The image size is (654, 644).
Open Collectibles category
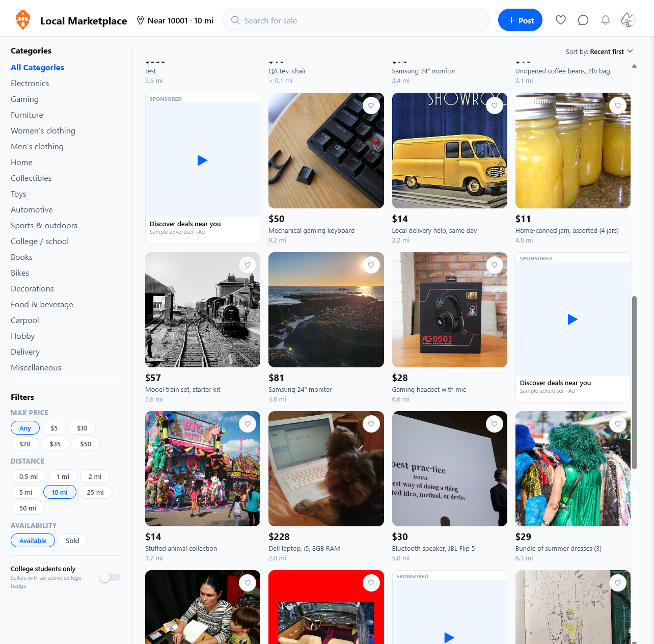pos(31,178)
